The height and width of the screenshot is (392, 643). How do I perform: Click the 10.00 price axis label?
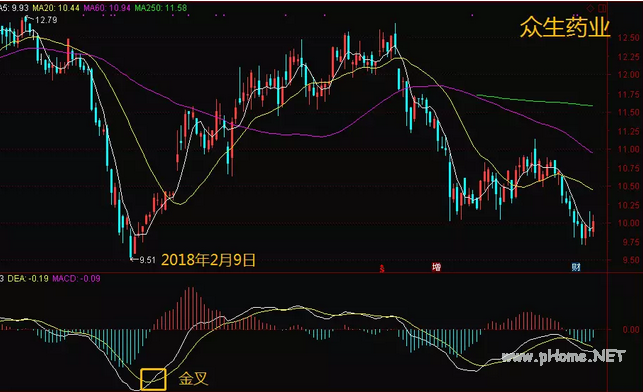[x=628, y=223]
